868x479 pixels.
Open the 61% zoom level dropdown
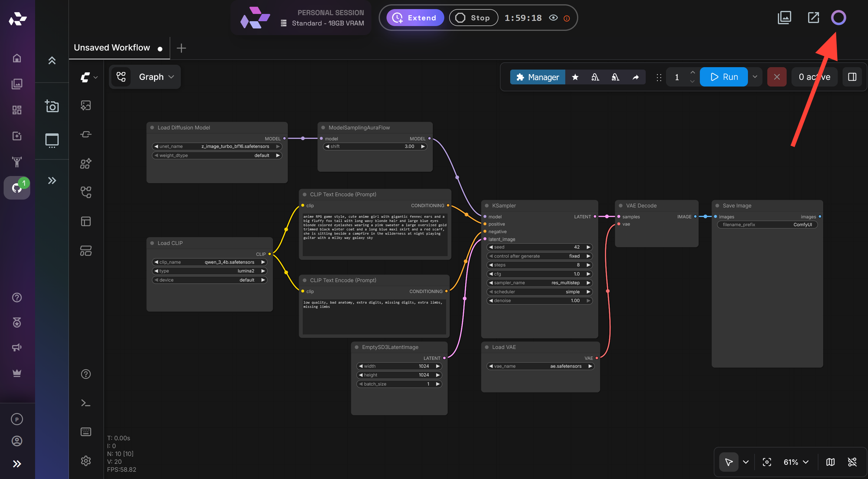(796, 462)
